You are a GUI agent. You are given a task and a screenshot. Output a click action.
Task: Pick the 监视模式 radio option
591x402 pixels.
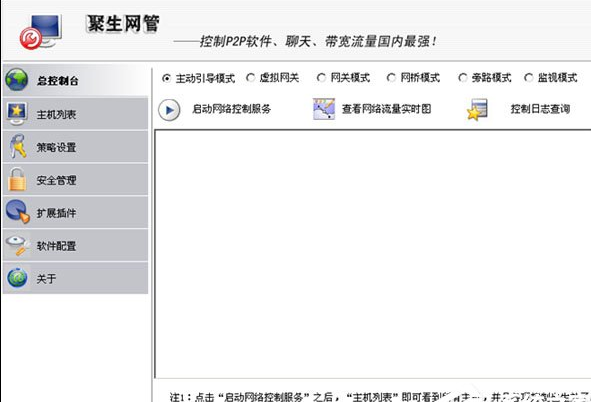tap(529, 78)
